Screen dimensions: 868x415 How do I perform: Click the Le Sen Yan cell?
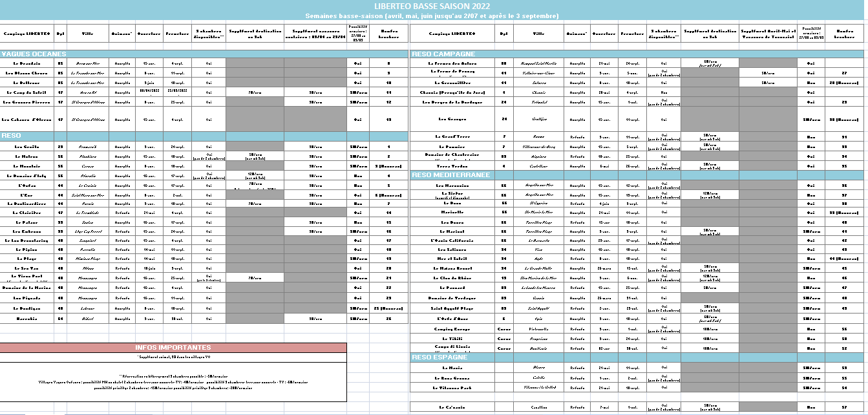click(27, 268)
